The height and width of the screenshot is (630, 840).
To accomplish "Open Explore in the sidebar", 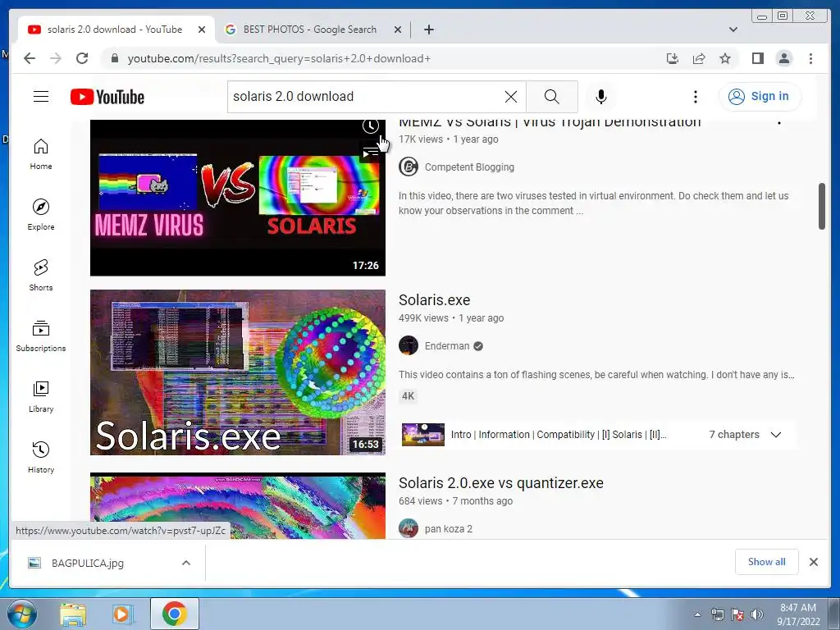I will (41, 215).
